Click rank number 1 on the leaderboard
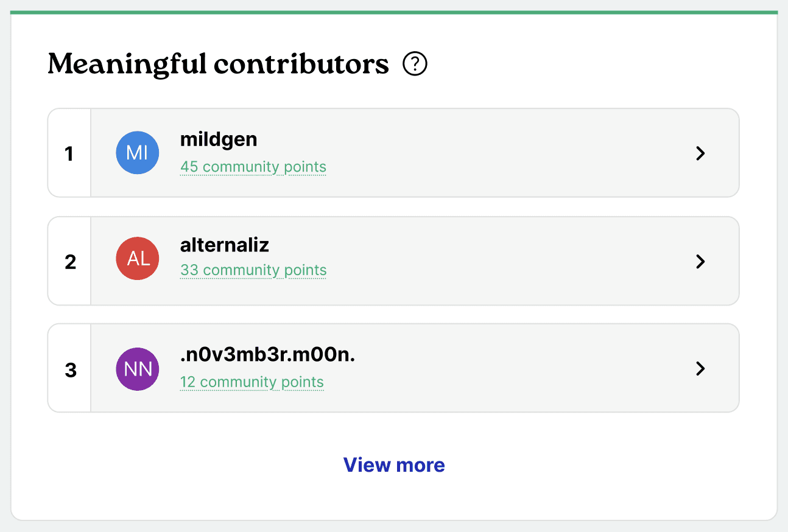Viewport: 788px width, 532px height. [x=69, y=153]
